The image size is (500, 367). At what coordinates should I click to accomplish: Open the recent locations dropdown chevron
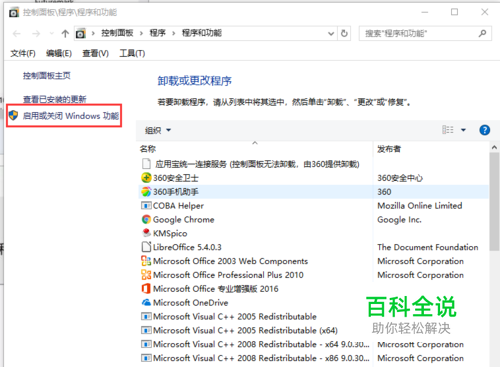point(51,33)
